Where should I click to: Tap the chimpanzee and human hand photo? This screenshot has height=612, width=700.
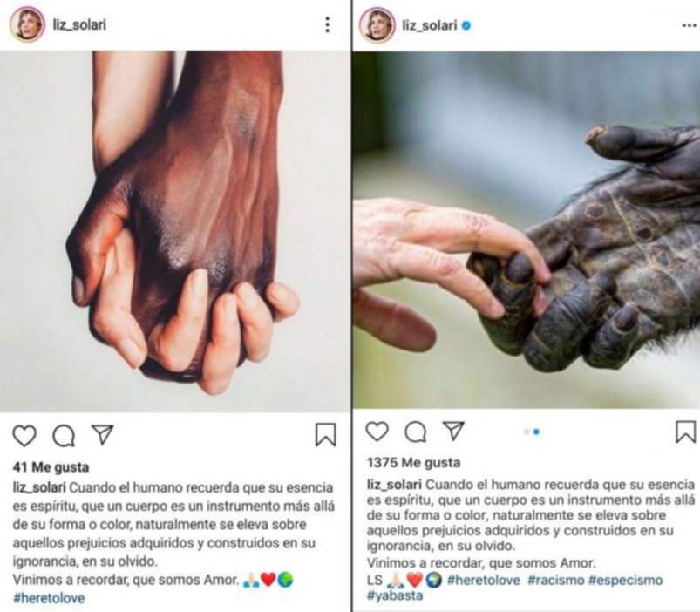pyautogui.click(x=527, y=230)
